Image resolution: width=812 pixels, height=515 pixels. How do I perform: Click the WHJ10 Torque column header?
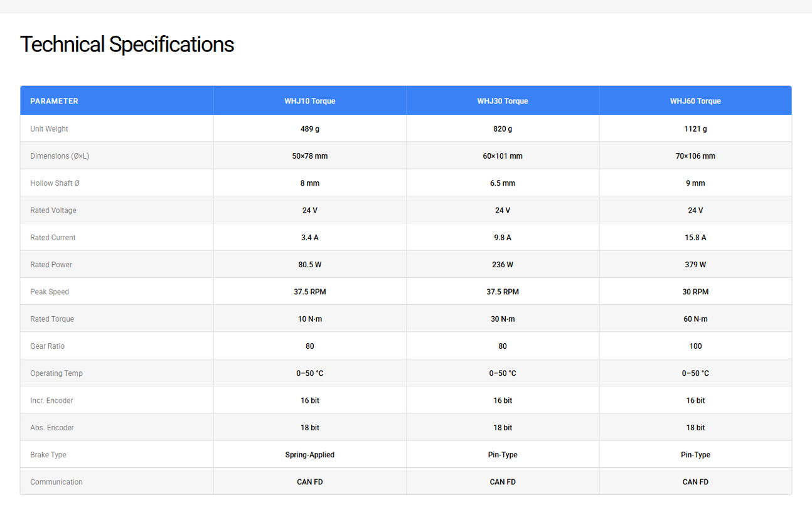(x=310, y=101)
